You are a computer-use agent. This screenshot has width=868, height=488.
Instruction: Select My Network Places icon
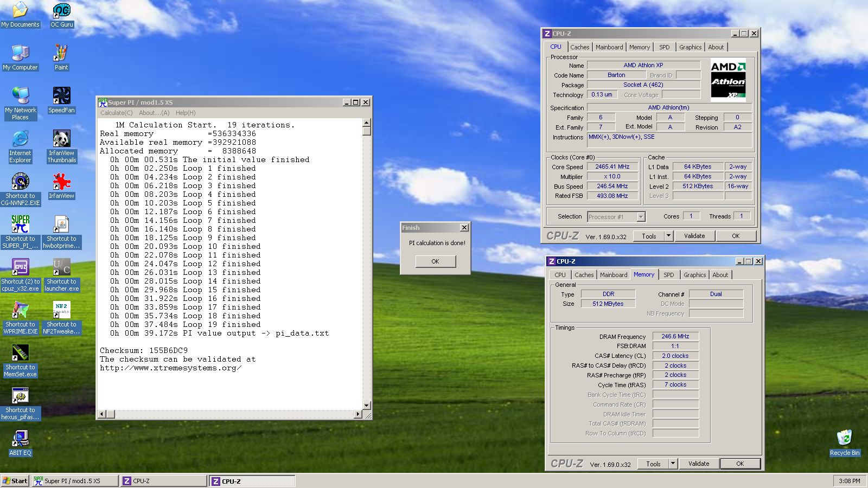[20, 104]
